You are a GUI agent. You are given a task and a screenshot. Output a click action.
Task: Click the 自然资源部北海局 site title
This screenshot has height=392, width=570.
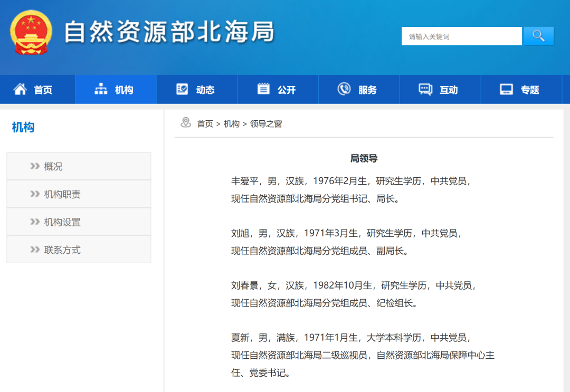(169, 33)
